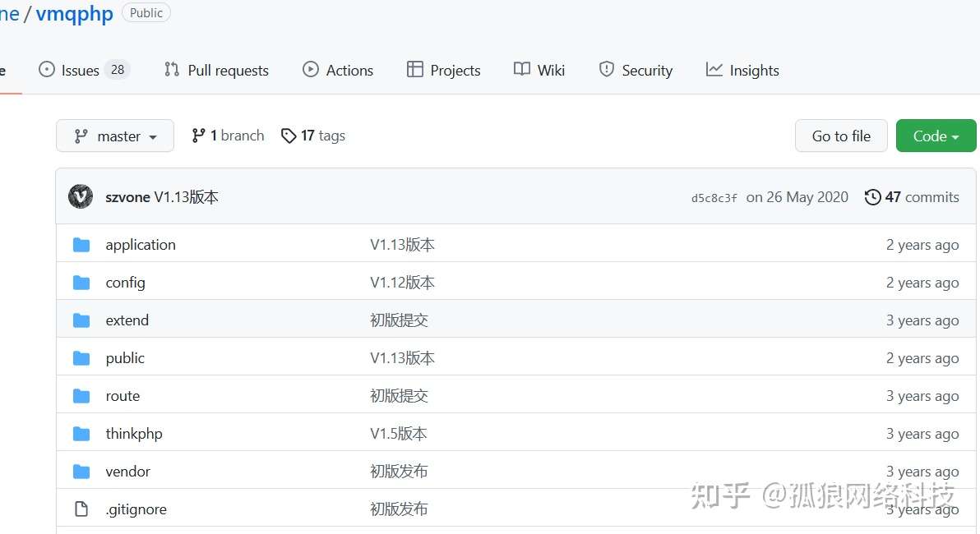980x534 pixels.
Task: Open the szvone author link
Action: pos(127,197)
